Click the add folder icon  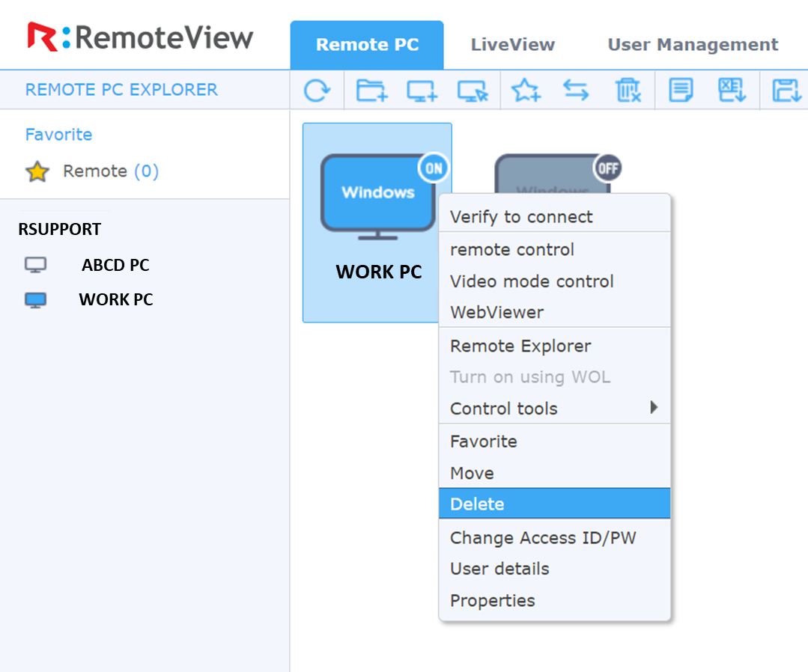click(x=371, y=91)
